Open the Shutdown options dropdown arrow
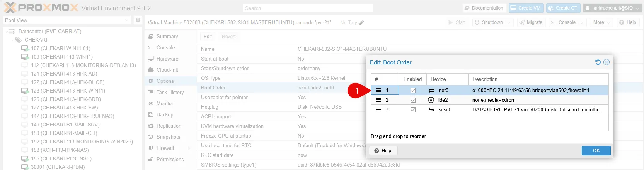 [509, 22]
